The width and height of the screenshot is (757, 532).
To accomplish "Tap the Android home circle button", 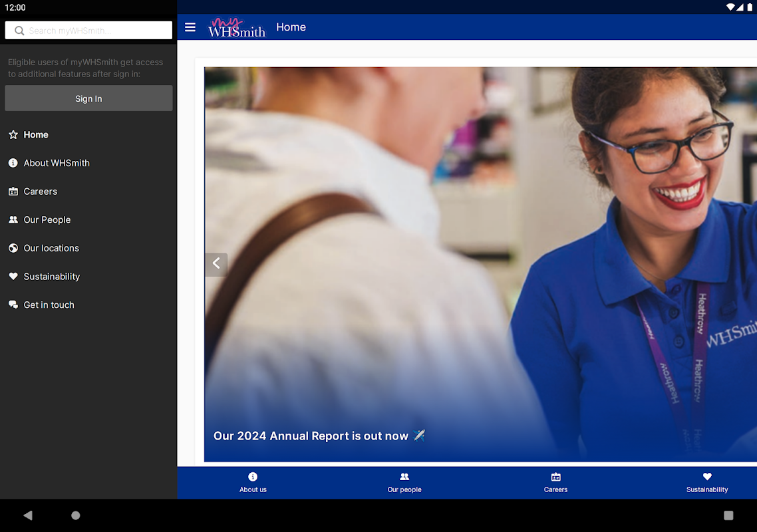I will click(76, 515).
